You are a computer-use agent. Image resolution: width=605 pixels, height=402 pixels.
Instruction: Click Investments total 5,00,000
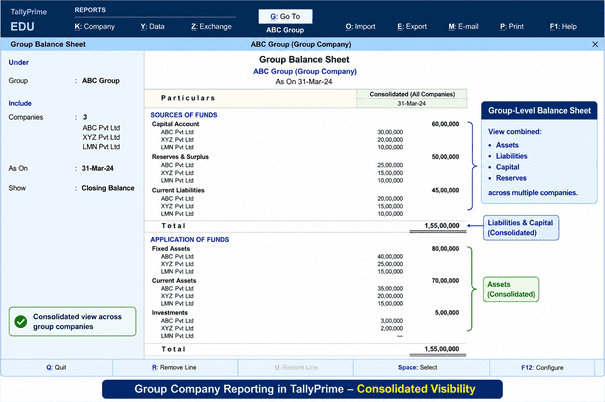click(447, 313)
